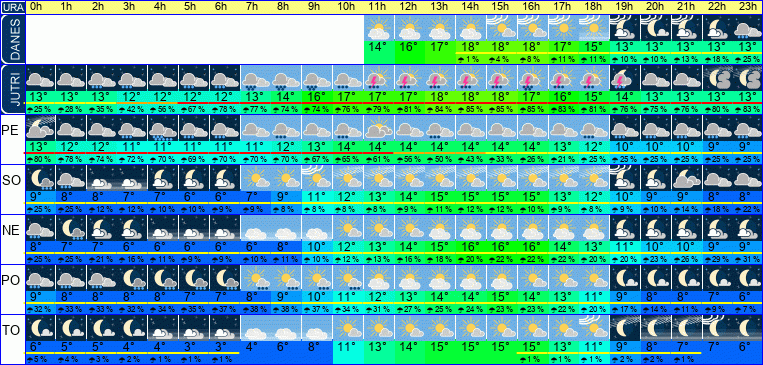Click the DANES 11h partly cloudy icon

pyautogui.click(x=379, y=29)
